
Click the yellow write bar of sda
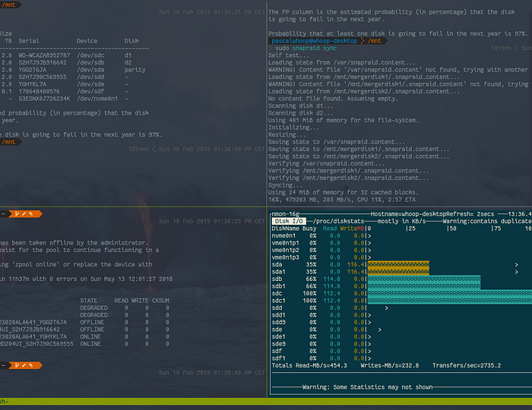click(x=398, y=265)
